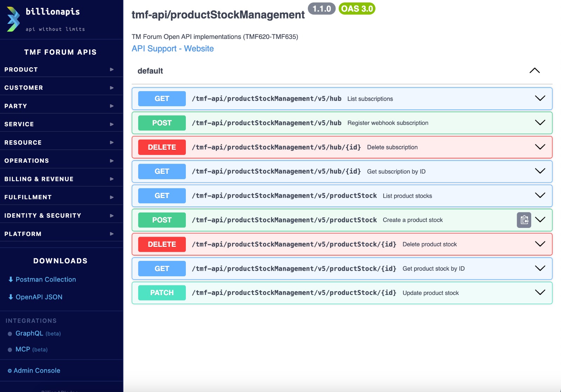The image size is (561, 392).
Task: Click the OAS 3.0 badge
Action: (x=357, y=9)
